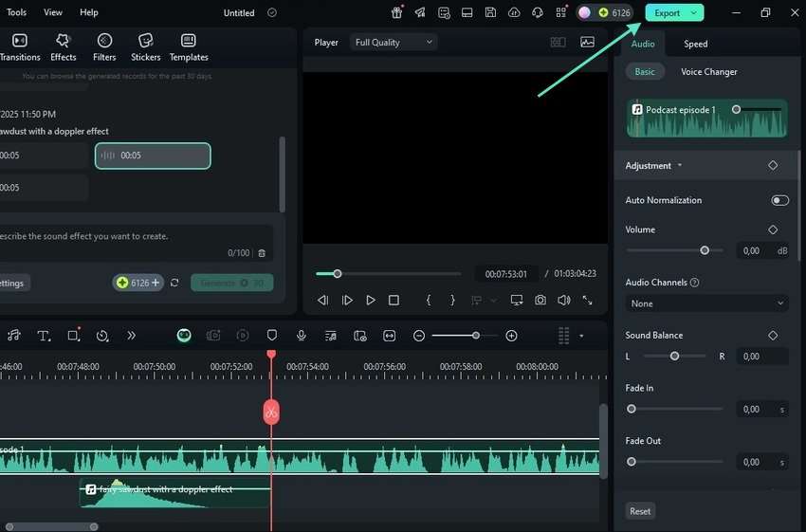Screen dimensions: 806x532
Task: Click the cloud upload icon
Action: tap(514, 13)
